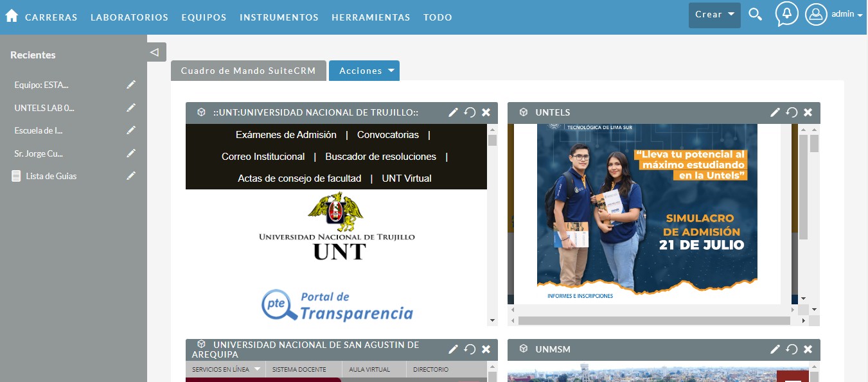Refresh the UNTELS dashlet
This screenshot has height=382, width=868.
pyautogui.click(x=792, y=112)
